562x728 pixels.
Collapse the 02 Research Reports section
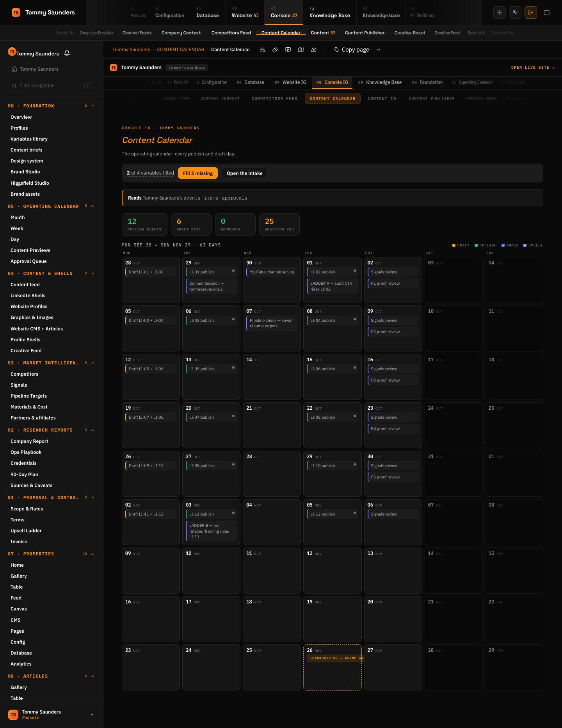(x=93, y=430)
